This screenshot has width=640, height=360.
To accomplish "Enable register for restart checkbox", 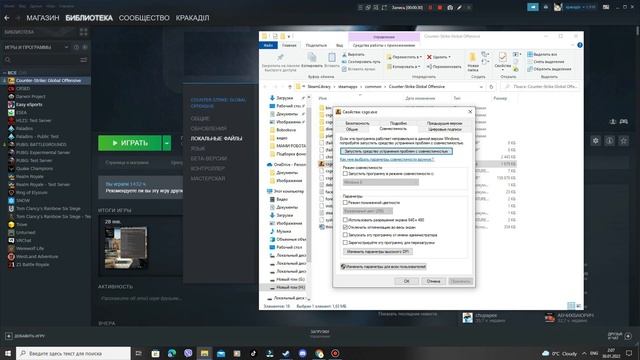I will [345, 242].
